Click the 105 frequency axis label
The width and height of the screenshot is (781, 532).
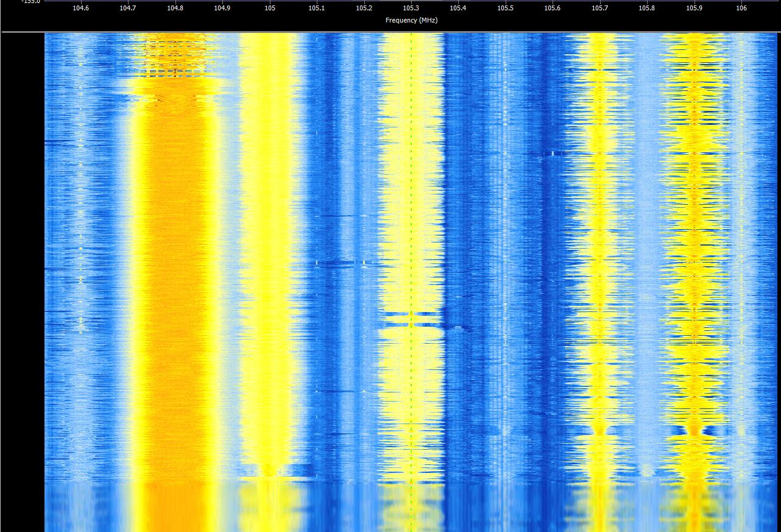tap(270, 9)
